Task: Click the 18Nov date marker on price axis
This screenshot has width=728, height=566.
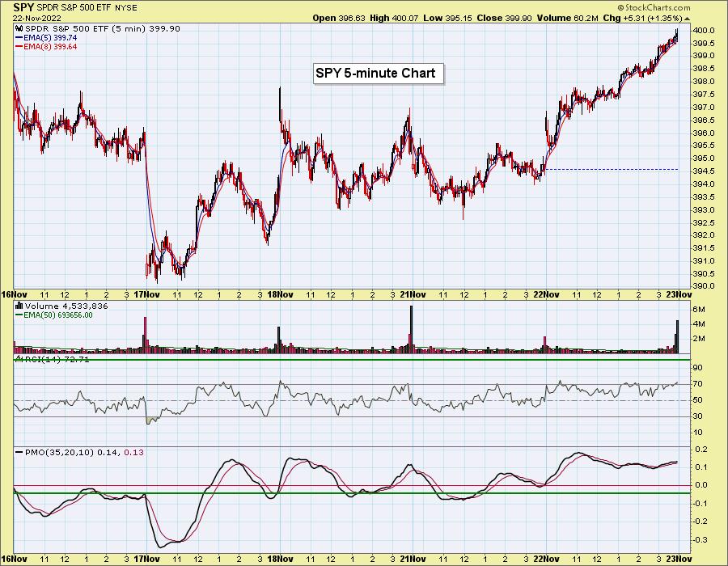Action: click(x=280, y=294)
